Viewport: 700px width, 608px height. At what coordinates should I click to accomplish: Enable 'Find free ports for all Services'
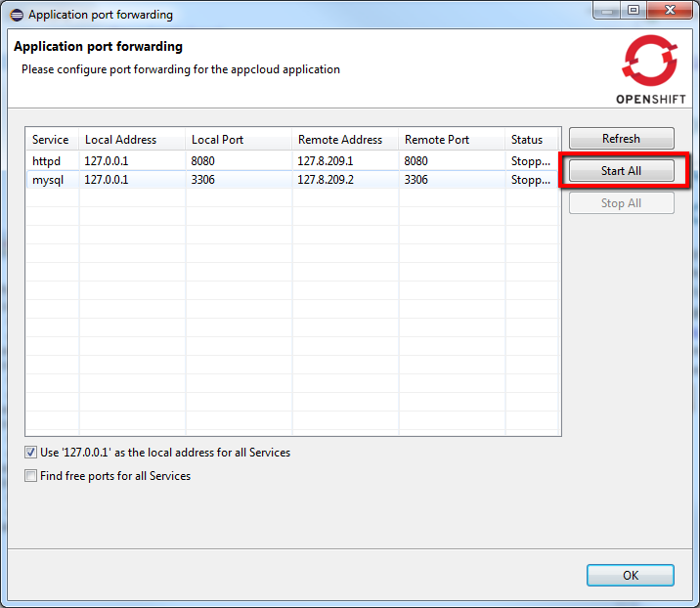[31, 476]
